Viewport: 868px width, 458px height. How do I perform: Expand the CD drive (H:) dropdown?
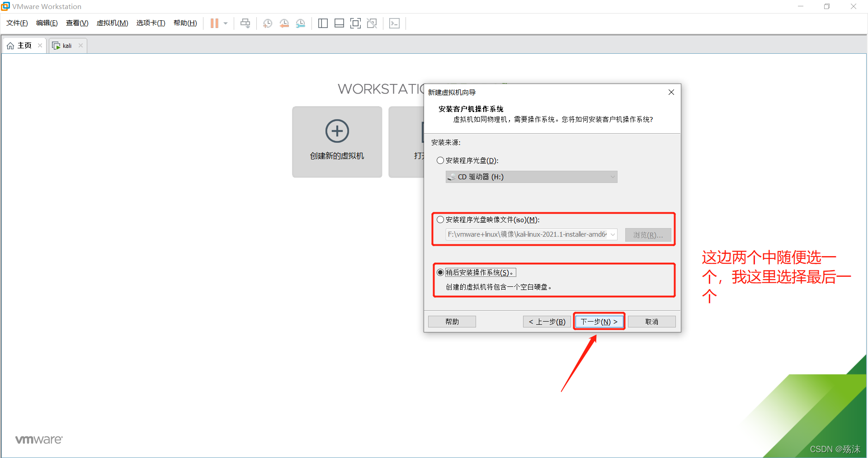click(613, 177)
